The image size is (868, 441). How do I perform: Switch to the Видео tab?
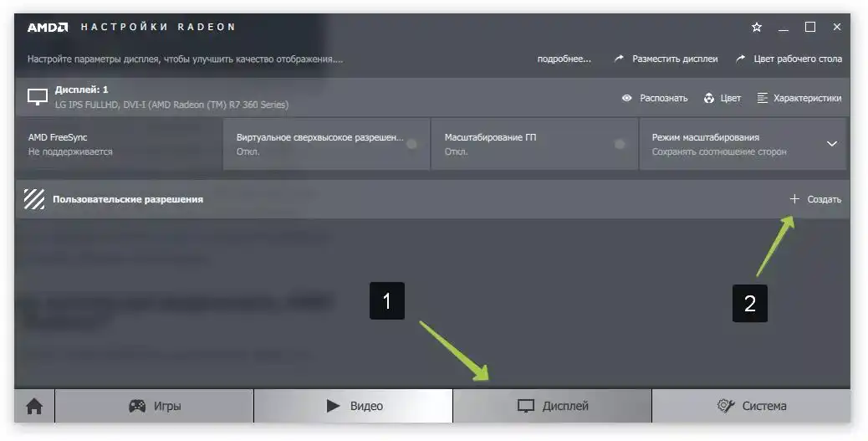[x=354, y=407]
